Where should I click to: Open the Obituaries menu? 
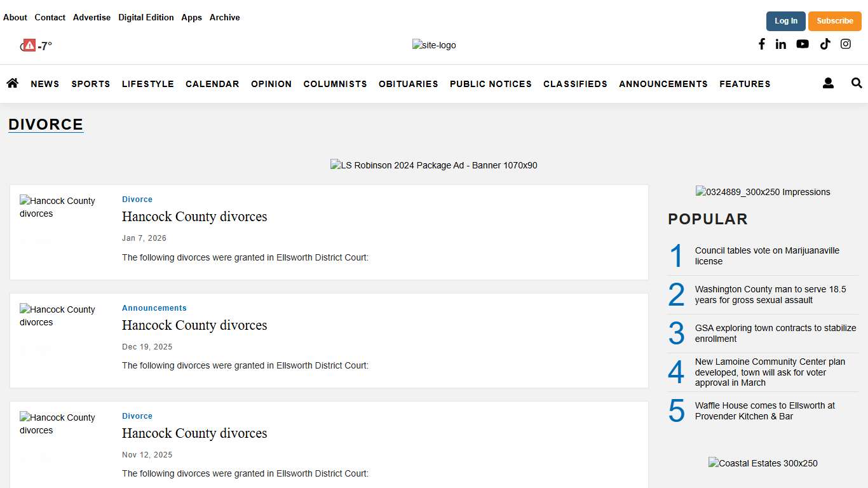(408, 84)
